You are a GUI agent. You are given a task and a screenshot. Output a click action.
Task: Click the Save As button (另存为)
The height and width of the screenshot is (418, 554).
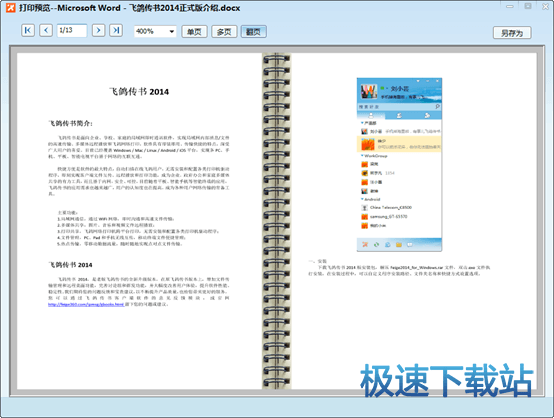point(512,33)
